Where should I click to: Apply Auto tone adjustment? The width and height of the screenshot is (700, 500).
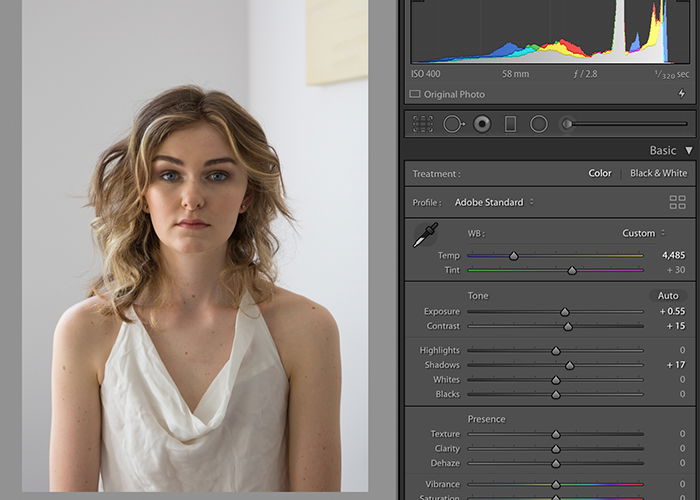668,296
